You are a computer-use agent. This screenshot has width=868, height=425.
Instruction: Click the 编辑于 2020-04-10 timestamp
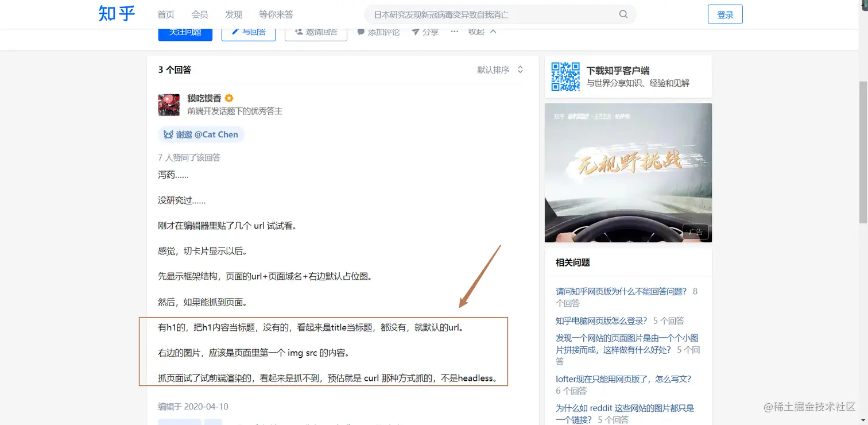pos(193,407)
